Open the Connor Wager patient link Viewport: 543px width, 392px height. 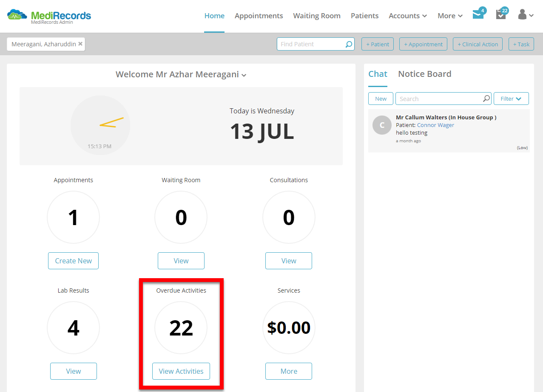[435, 125]
